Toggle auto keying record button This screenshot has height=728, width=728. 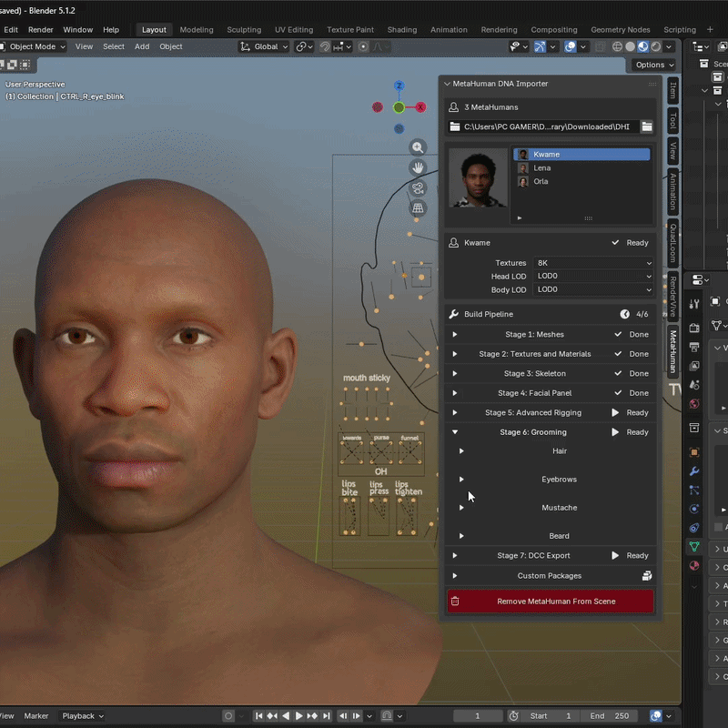(228, 716)
